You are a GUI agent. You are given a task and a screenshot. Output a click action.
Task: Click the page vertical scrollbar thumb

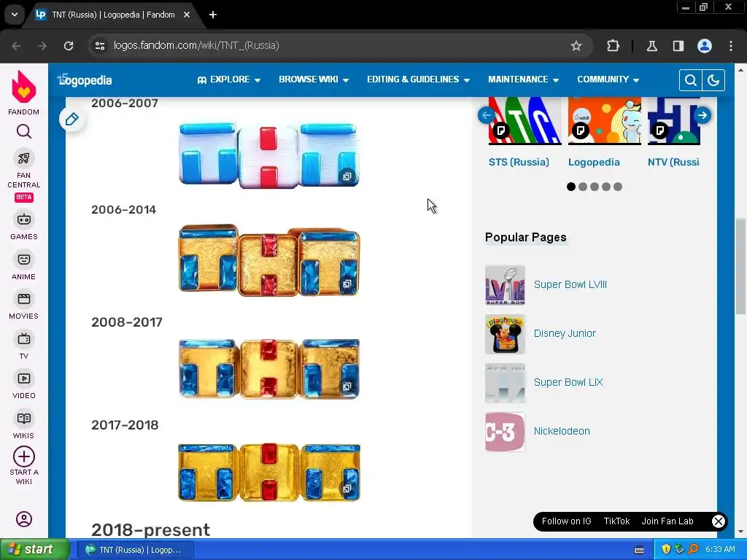[x=740, y=267]
